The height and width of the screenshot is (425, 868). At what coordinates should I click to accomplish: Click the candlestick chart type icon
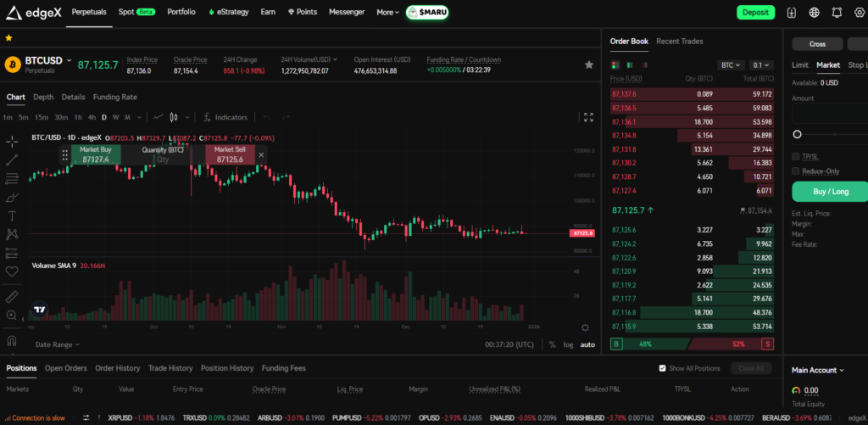point(174,117)
